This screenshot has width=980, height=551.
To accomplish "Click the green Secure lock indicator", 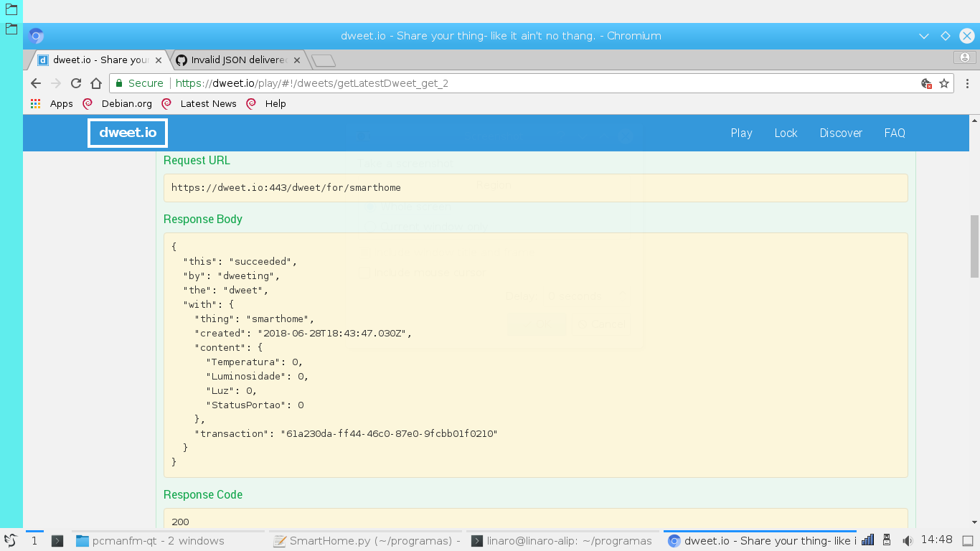I will coord(140,83).
